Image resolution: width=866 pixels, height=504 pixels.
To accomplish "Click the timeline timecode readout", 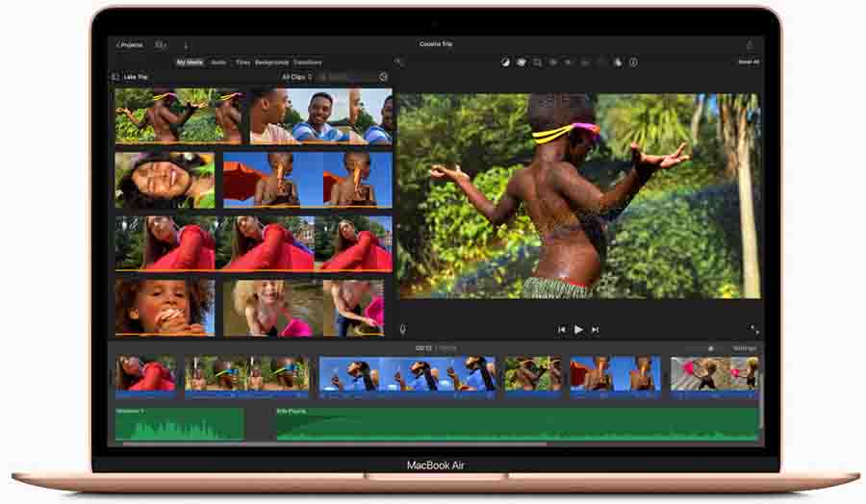I will [436, 348].
